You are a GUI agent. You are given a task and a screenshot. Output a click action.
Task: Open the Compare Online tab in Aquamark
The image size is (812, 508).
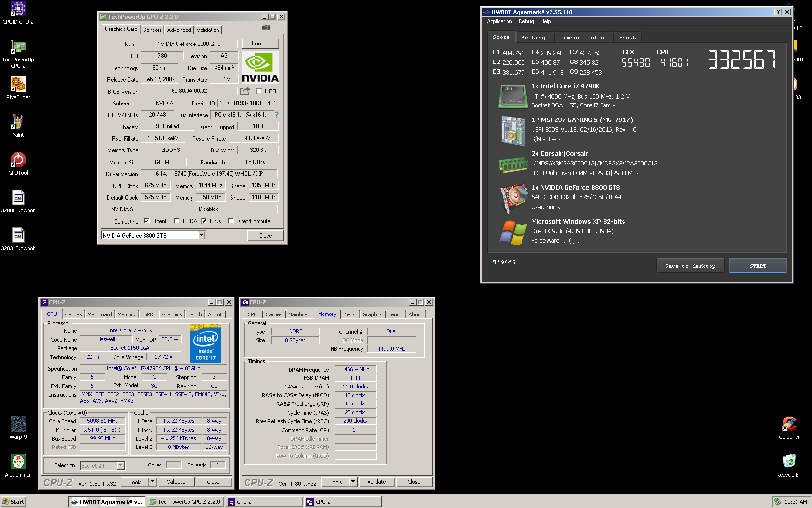(x=583, y=37)
